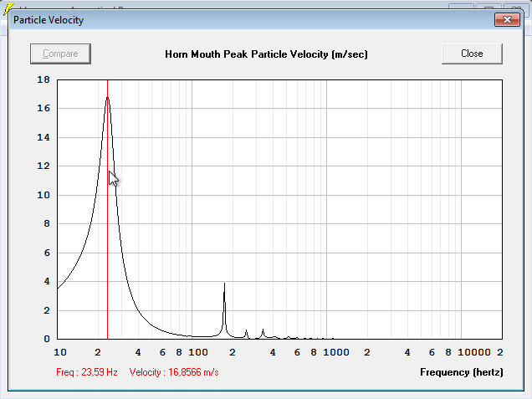Click the 'Freq : 23,59 Hz' readout
Screen dimensions: 532x399
pyautogui.click(x=87, y=372)
